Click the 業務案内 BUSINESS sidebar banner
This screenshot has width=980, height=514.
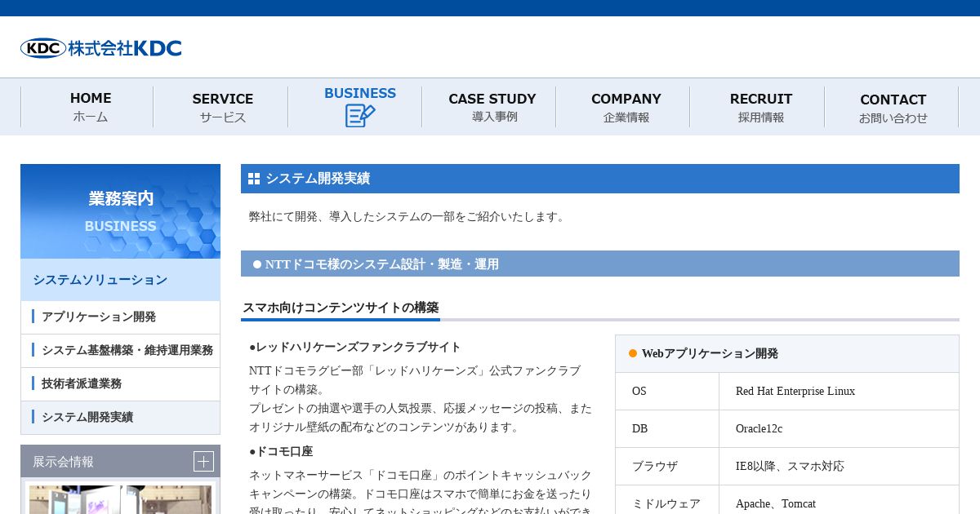120,211
